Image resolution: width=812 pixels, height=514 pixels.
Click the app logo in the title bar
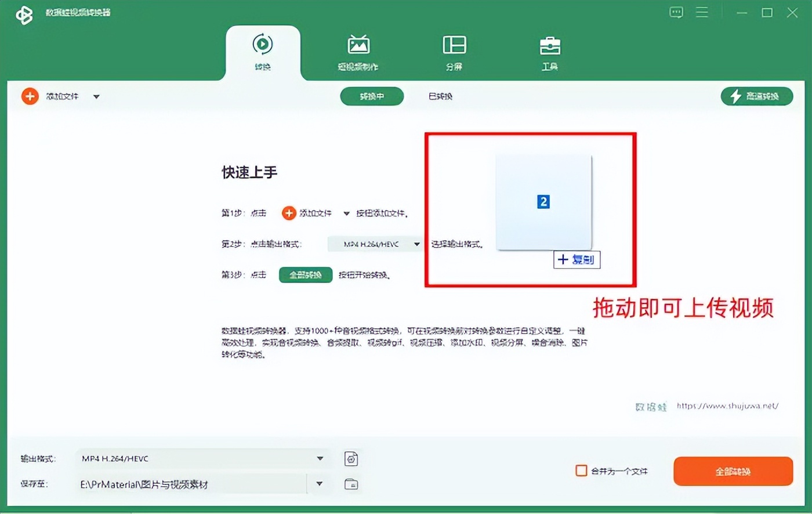point(24,15)
